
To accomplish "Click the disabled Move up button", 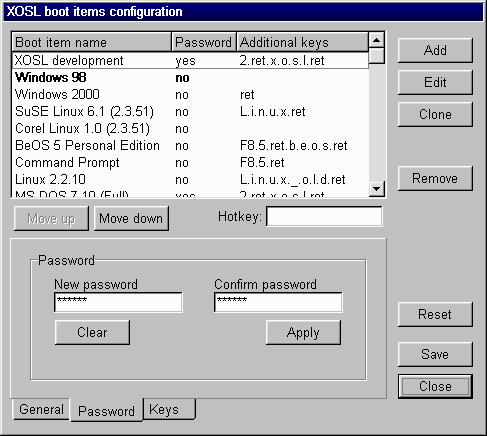I will coord(51,218).
